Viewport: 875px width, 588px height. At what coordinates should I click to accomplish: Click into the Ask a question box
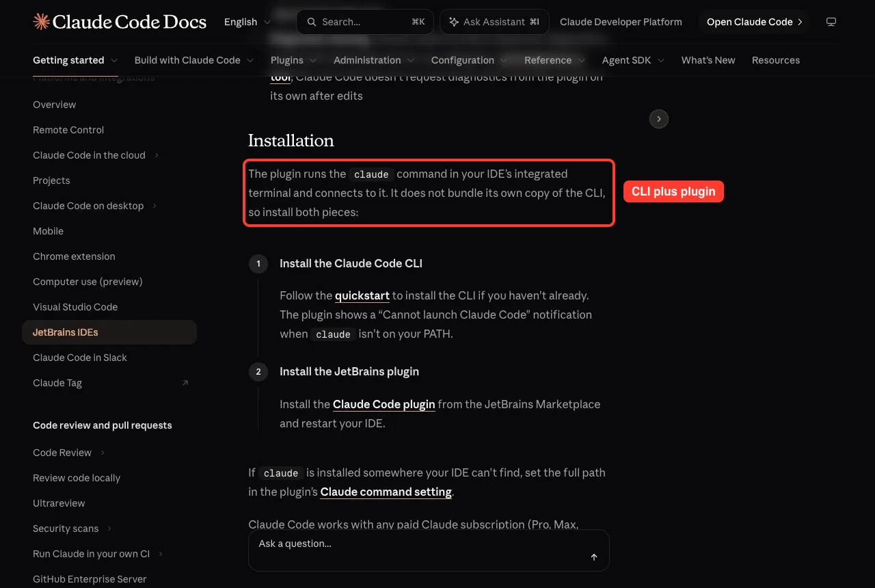pyautogui.click(x=429, y=550)
